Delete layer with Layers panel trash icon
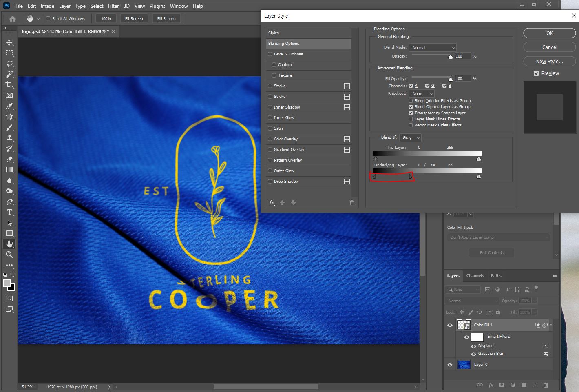579x392 pixels. click(x=546, y=385)
